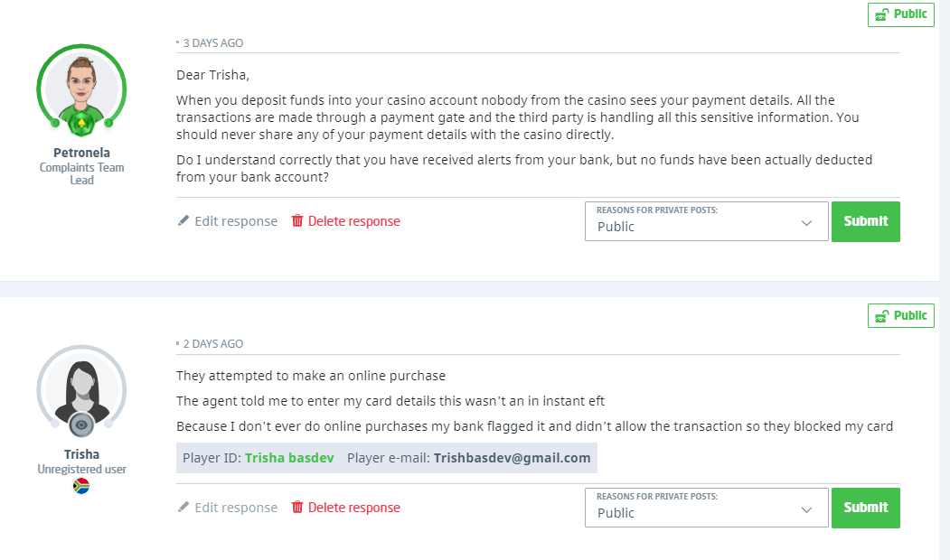
Task: Open reasons dropdown on Petronela's post
Action: tap(706, 221)
